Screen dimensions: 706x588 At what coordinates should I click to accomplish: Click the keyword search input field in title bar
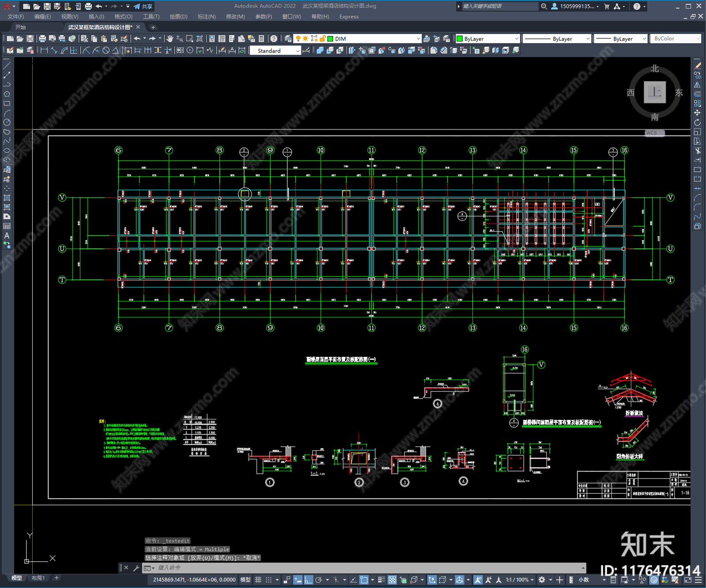499,6
